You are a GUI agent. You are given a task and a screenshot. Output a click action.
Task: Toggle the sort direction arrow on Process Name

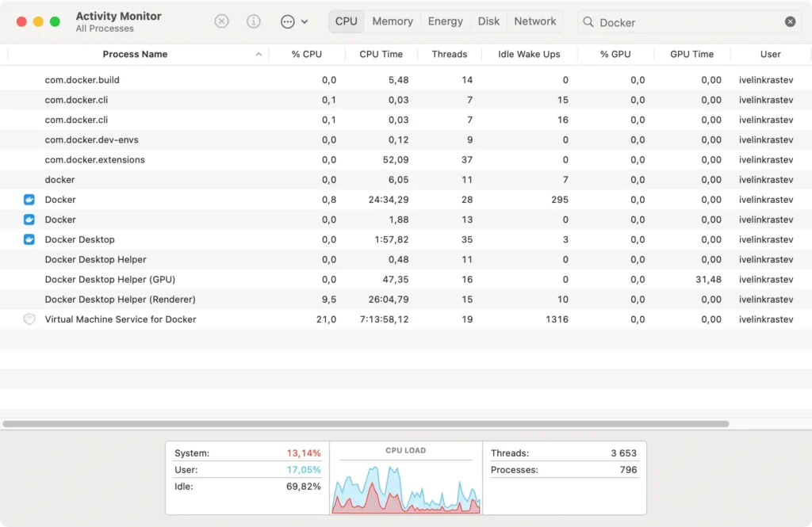[x=259, y=55]
